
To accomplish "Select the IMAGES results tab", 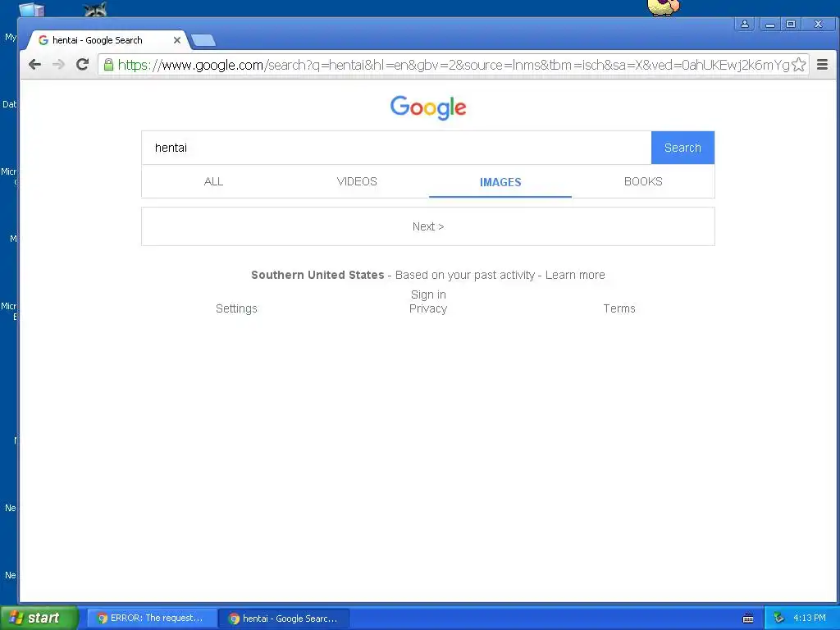I will click(x=500, y=182).
